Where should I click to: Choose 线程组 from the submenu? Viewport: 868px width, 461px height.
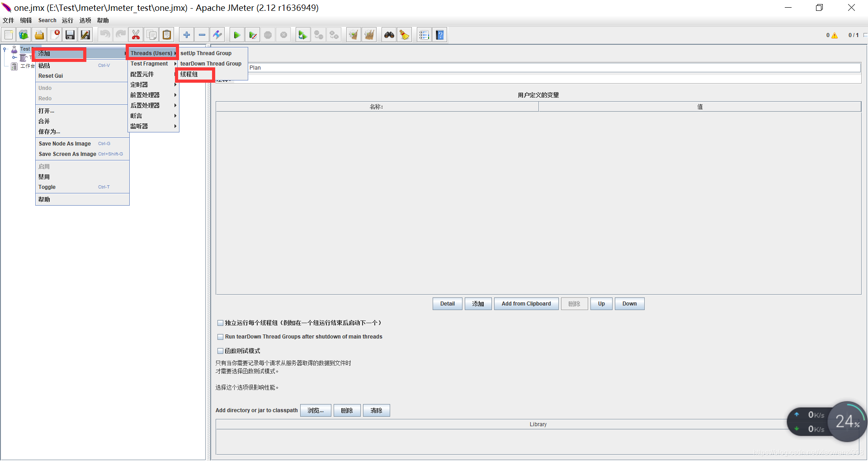(213, 74)
